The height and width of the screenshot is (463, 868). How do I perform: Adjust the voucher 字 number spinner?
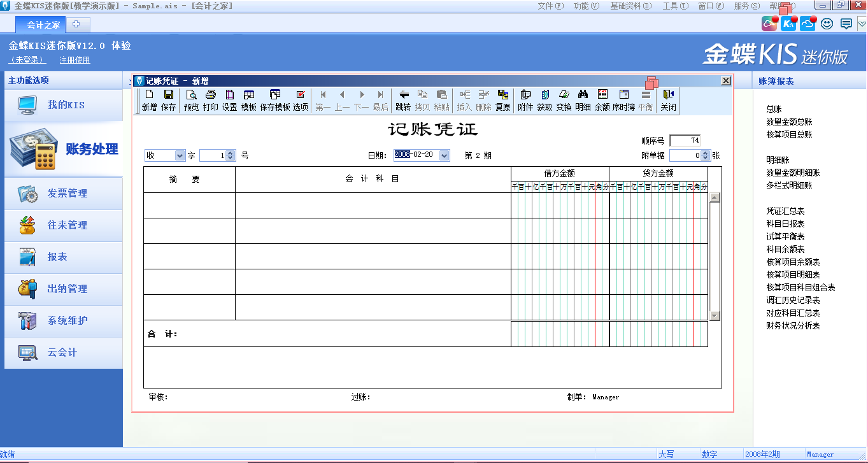(x=231, y=155)
